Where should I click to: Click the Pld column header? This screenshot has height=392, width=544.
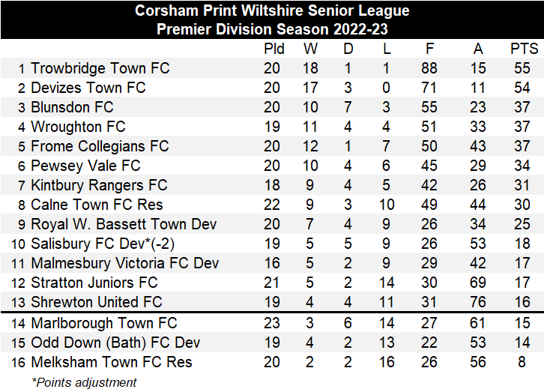(274, 49)
